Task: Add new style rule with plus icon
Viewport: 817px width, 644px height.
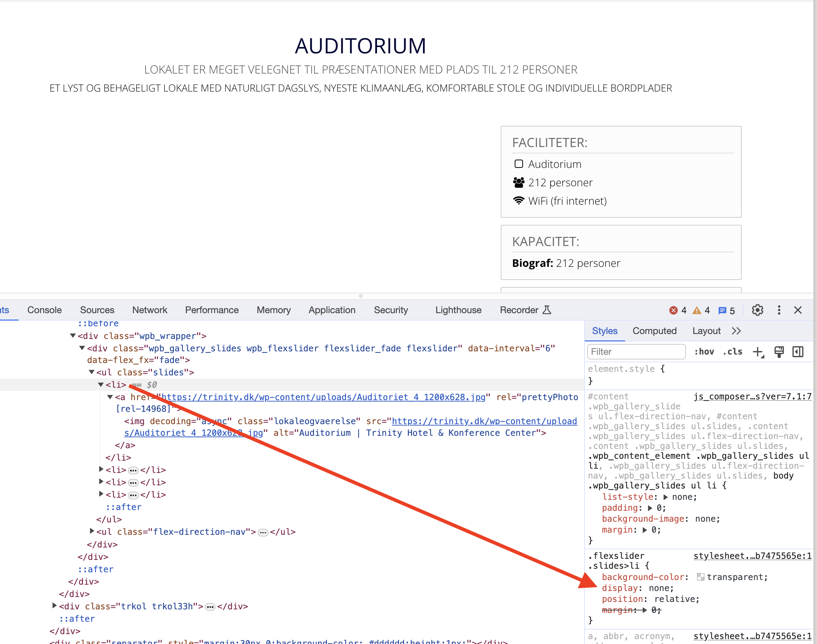Action: click(x=758, y=352)
